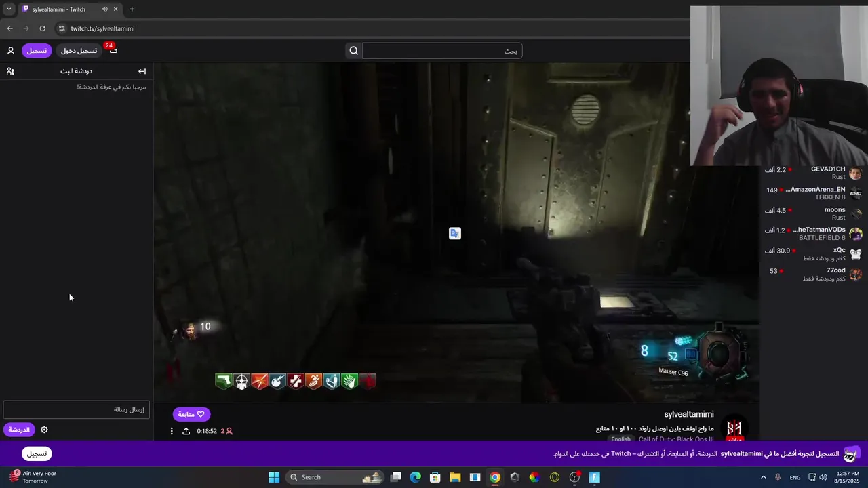
Task: Click the sylvealtamimi channel avatar
Action: (x=734, y=428)
